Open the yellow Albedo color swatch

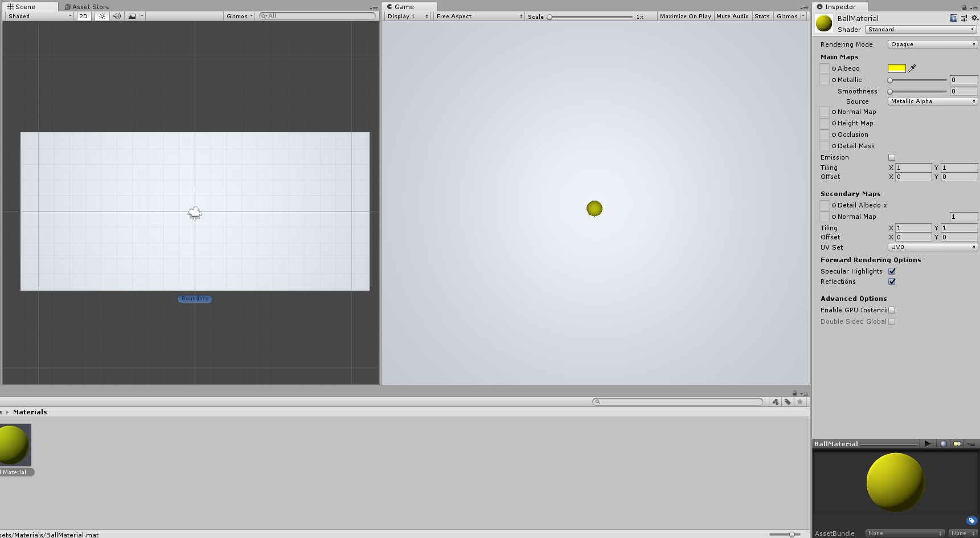tap(897, 68)
